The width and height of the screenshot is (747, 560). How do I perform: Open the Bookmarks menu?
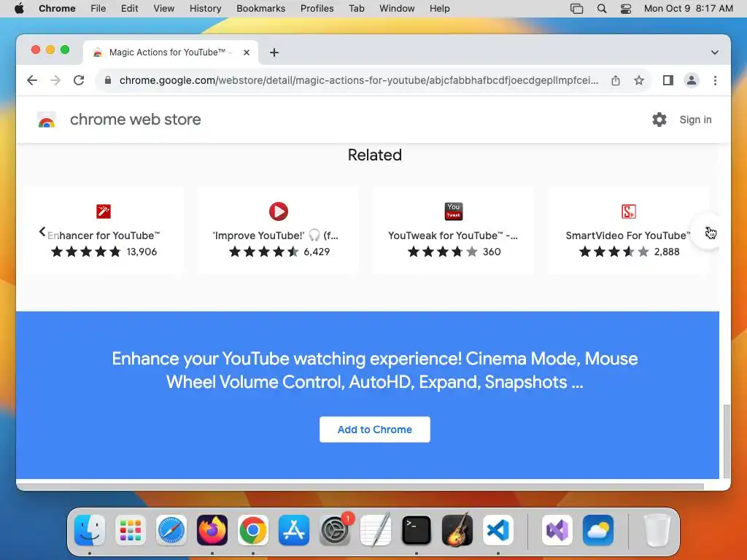pos(260,9)
